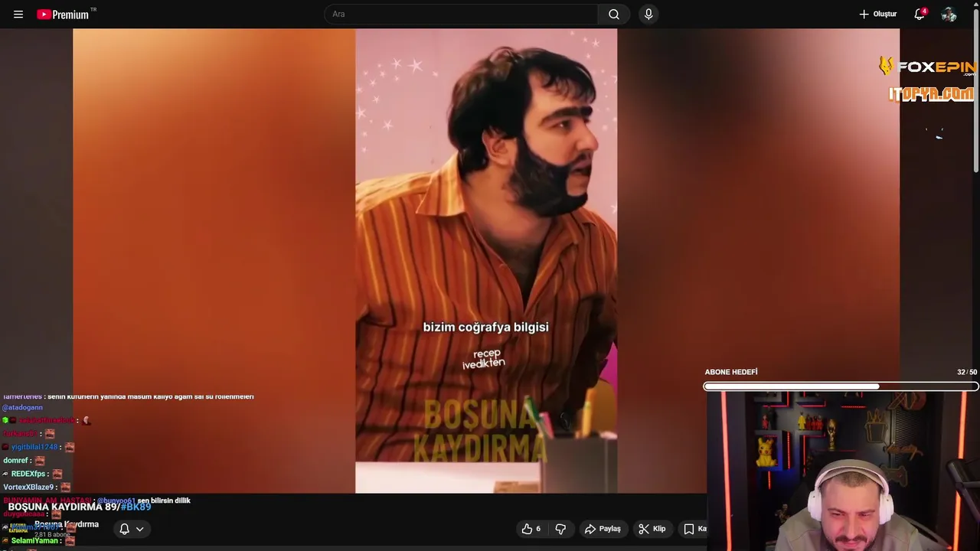Viewport: 980px width, 551px height.
Task: Click the streamer webcam overlay
Action: pyautogui.click(x=843, y=472)
